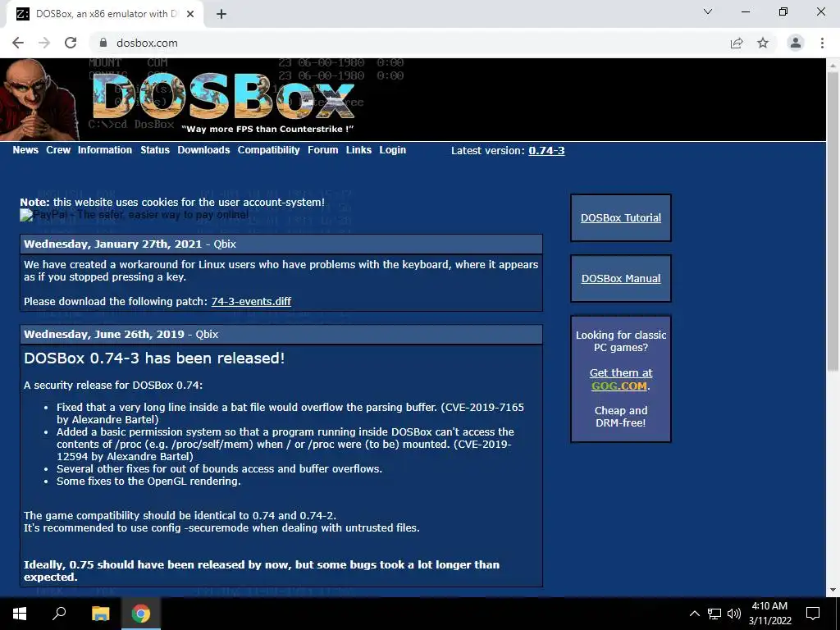The image size is (840, 630).
Task: Reload the dosbox.com page
Action: click(x=71, y=43)
